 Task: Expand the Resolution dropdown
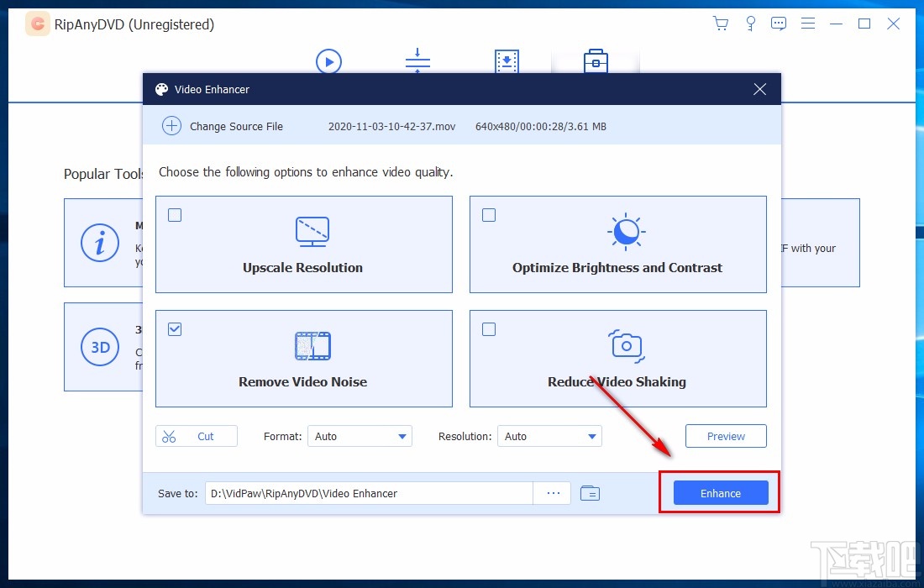549,437
